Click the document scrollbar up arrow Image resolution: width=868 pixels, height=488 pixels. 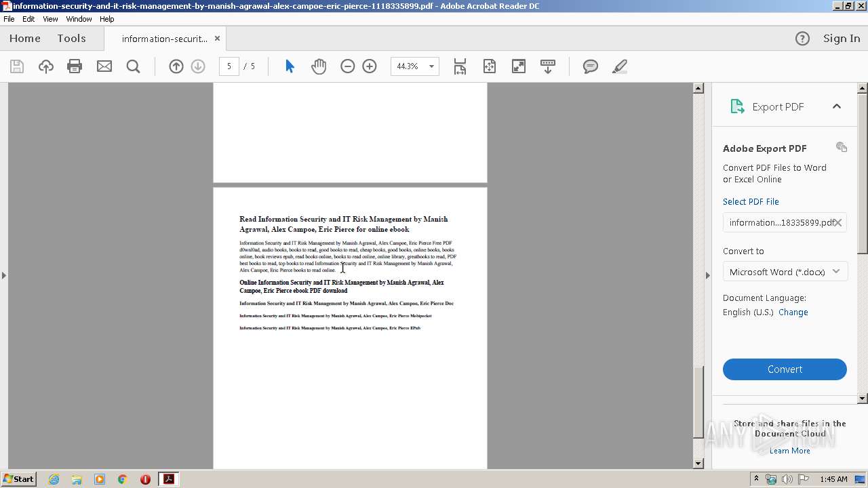[x=698, y=88]
